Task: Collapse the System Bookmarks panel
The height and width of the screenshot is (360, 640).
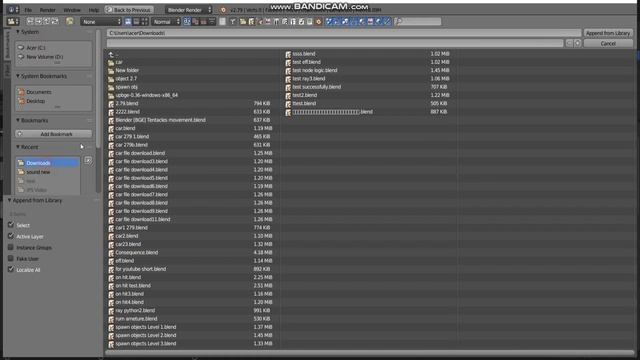Action: tap(18, 76)
